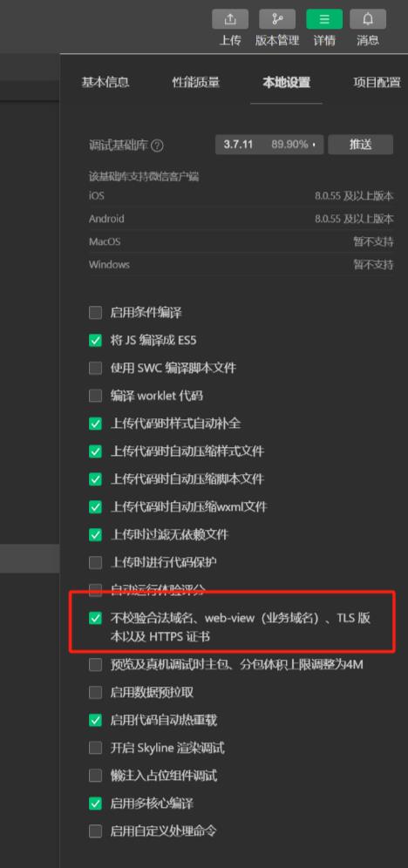Open version management (版本管理) icon

(x=277, y=19)
